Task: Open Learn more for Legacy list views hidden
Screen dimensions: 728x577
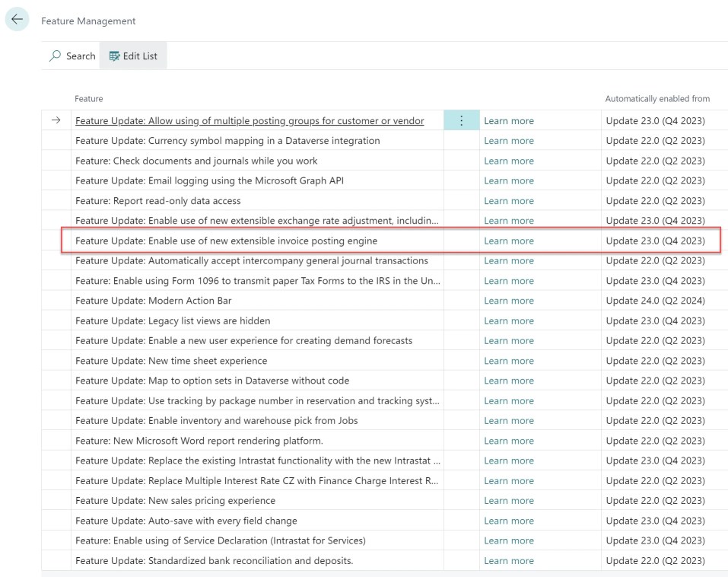Action: point(509,320)
